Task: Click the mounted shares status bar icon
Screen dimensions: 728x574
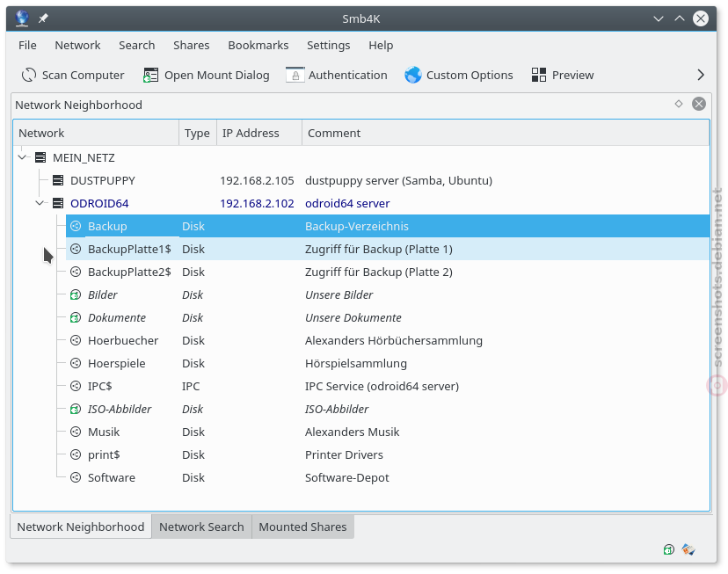Action: click(x=669, y=550)
